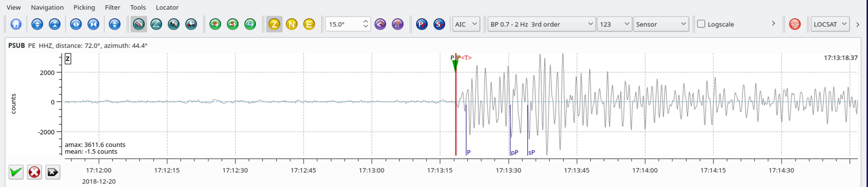Enable the Logscale checkbox
The width and height of the screenshot is (868, 187).
tap(701, 24)
